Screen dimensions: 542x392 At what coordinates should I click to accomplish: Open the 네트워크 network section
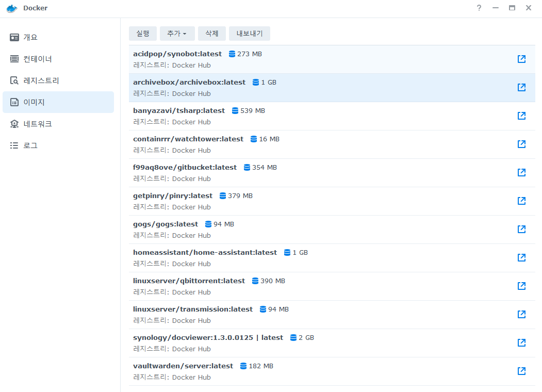(x=58, y=124)
